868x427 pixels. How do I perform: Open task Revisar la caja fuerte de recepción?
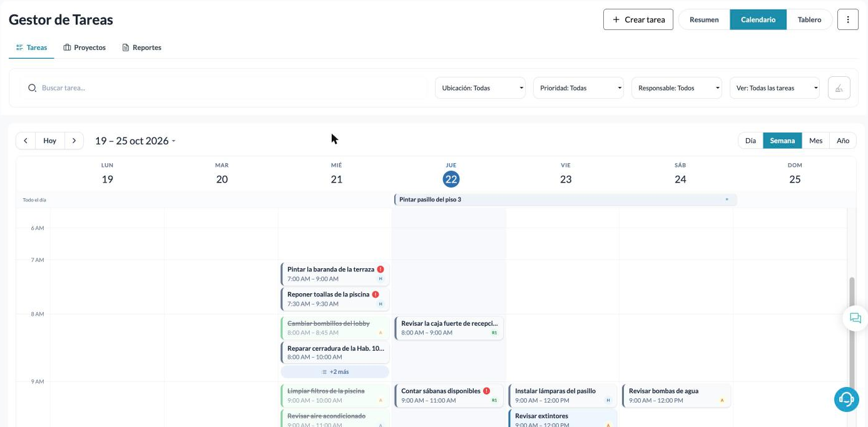pos(449,328)
